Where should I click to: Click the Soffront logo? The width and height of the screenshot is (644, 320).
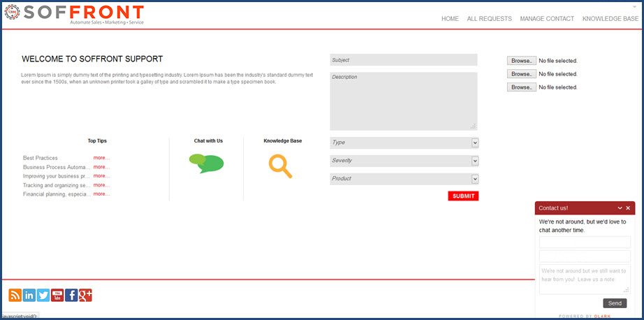[74, 15]
